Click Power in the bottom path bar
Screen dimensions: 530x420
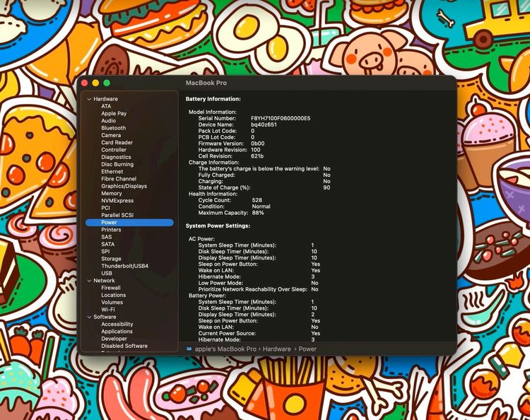(x=307, y=349)
